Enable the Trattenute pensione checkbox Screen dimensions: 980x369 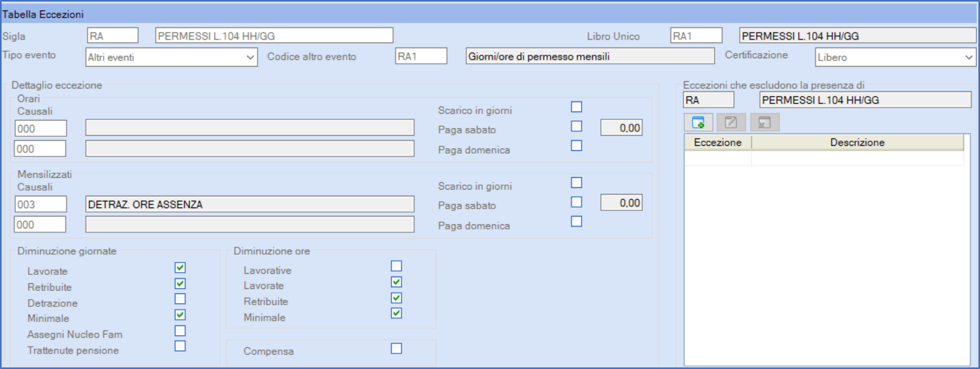pos(180,346)
